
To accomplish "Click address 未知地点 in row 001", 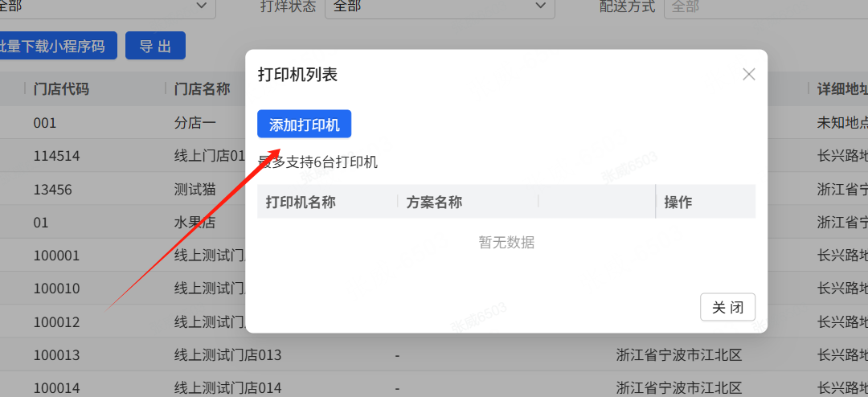I will [x=842, y=122].
